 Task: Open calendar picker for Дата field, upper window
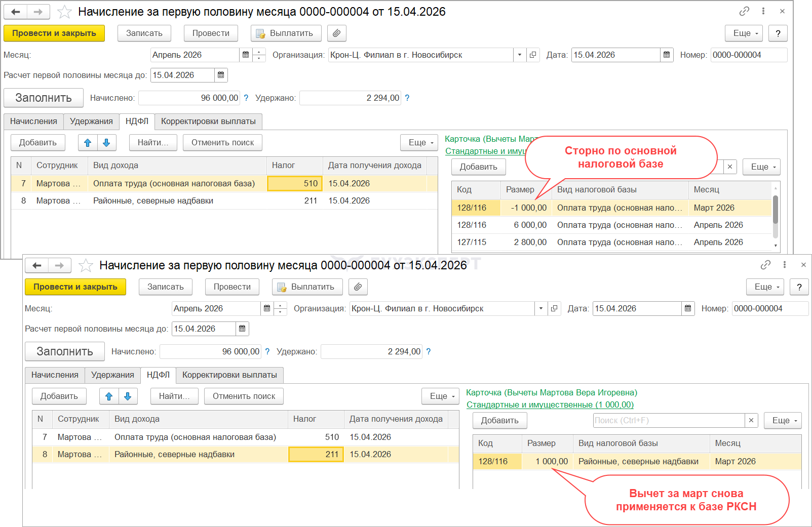click(x=667, y=55)
